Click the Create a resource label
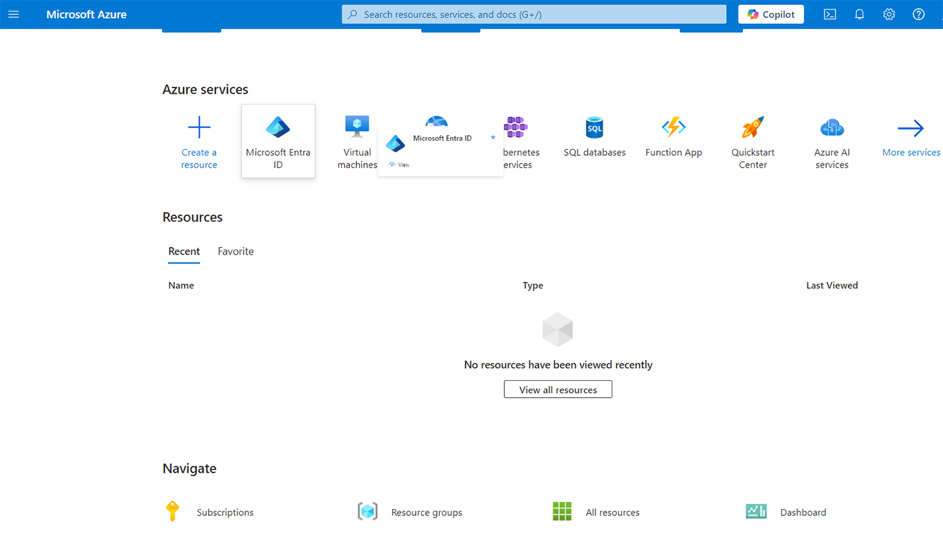The width and height of the screenshot is (943, 560). click(199, 158)
